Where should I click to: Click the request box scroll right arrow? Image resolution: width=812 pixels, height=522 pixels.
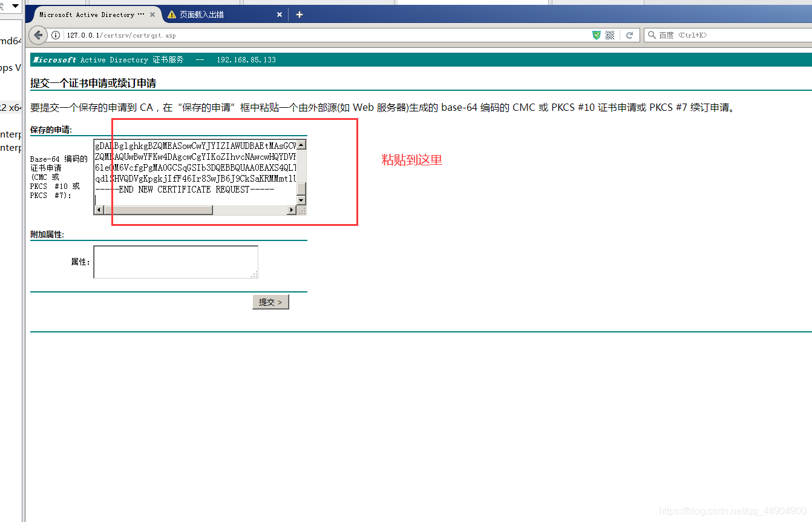coord(292,210)
